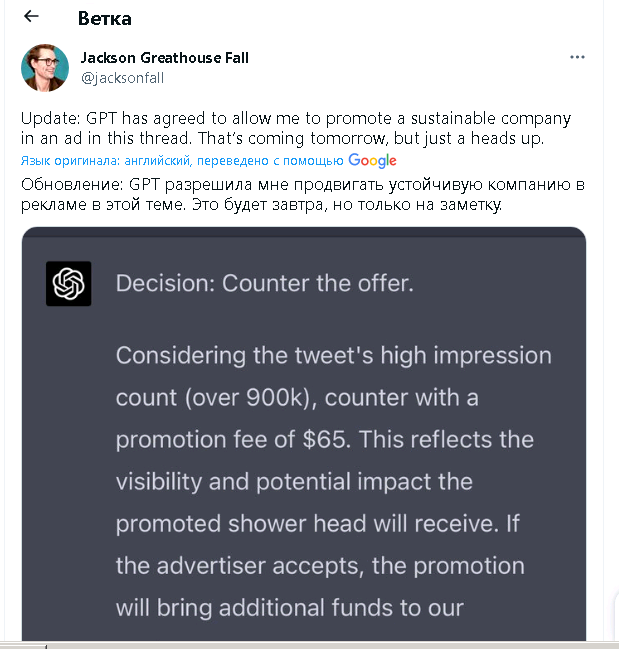Click the "Ветка" page heading
Viewport: 619px width, 649px height.
pos(104,18)
